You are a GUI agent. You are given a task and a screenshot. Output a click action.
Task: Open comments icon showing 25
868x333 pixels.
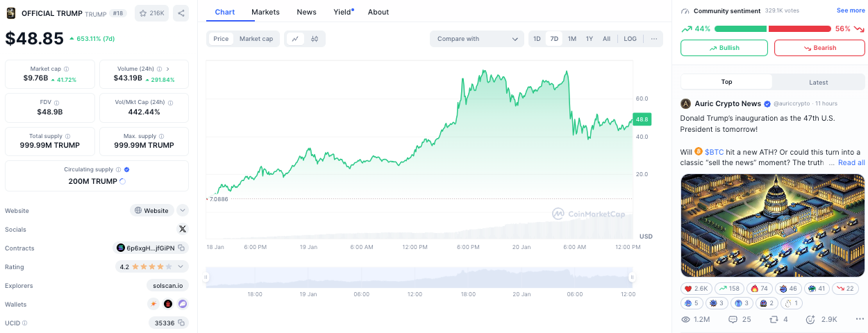[x=733, y=319]
